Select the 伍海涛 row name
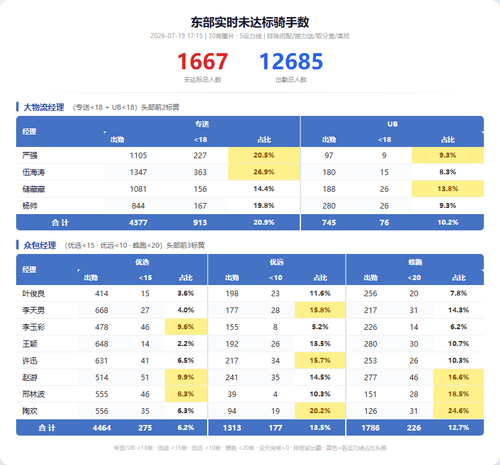This screenshot has width=500, height=465. (33, 172)
